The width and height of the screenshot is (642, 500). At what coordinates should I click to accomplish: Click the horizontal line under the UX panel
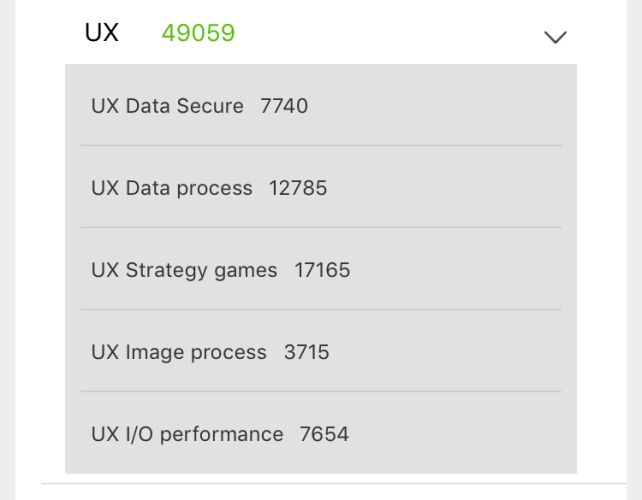click(x=320, y=484)
